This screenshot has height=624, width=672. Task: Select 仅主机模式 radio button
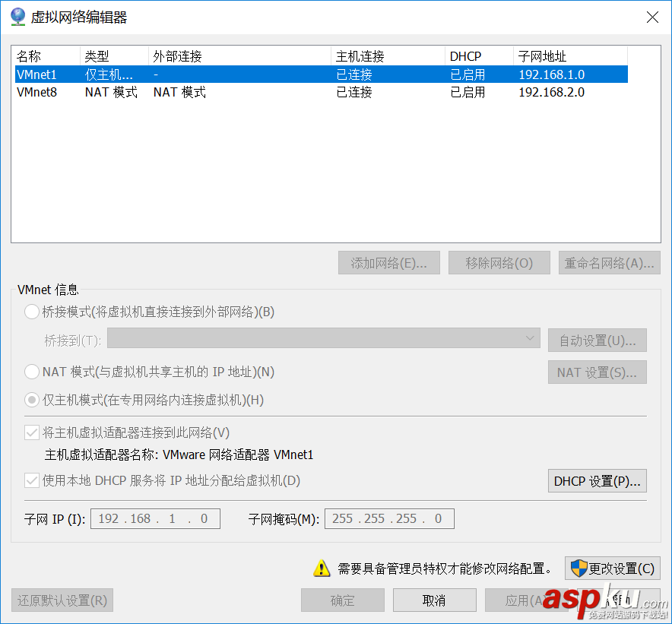(x=32, y=400)
